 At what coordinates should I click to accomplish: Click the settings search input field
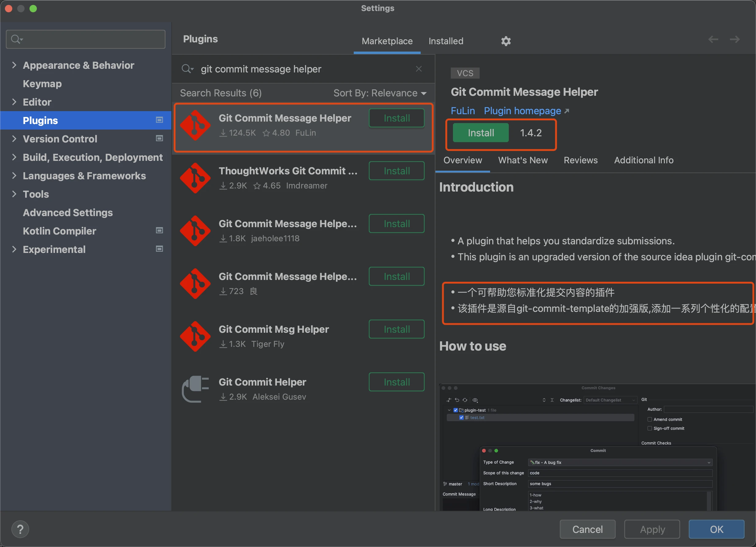[90, 39]
